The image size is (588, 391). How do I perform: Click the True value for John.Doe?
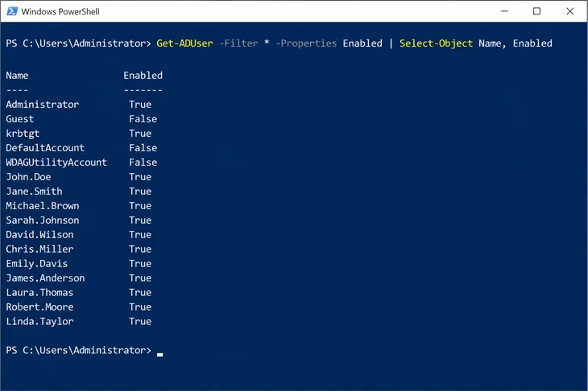140,177
